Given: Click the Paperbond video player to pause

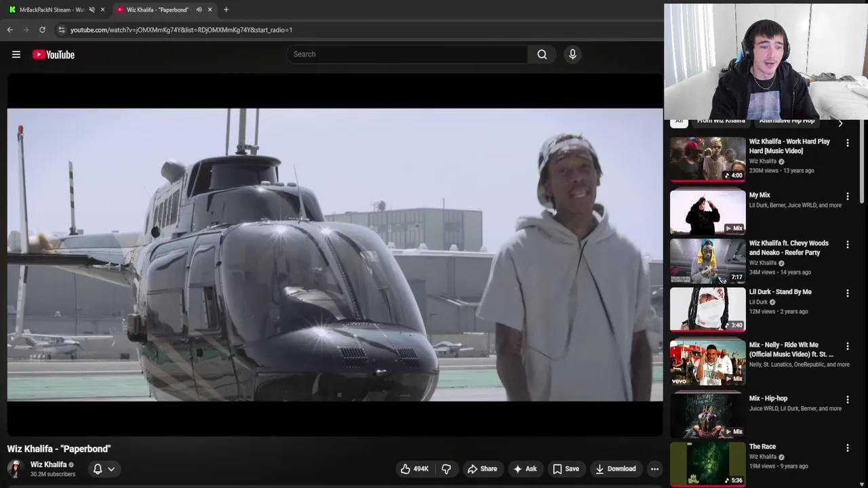Looking at the screenshot, I should (335, 255).
